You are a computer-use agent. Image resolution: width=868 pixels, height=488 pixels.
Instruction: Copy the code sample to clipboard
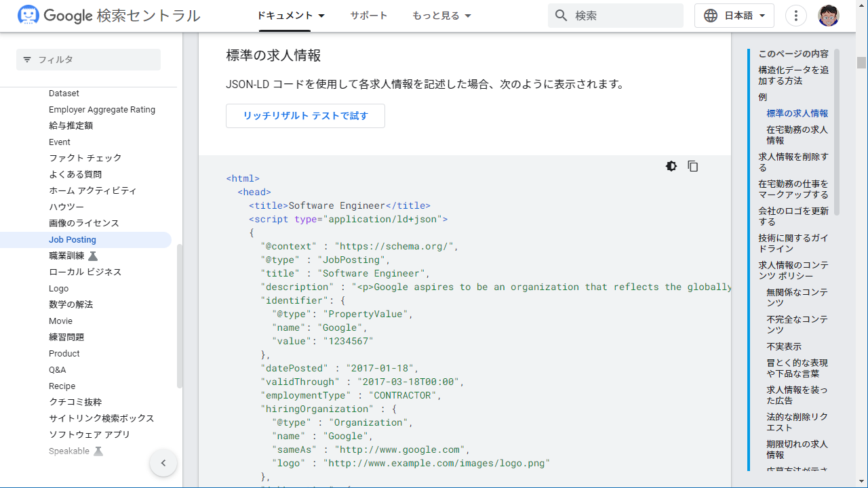(x=693, y=166)
